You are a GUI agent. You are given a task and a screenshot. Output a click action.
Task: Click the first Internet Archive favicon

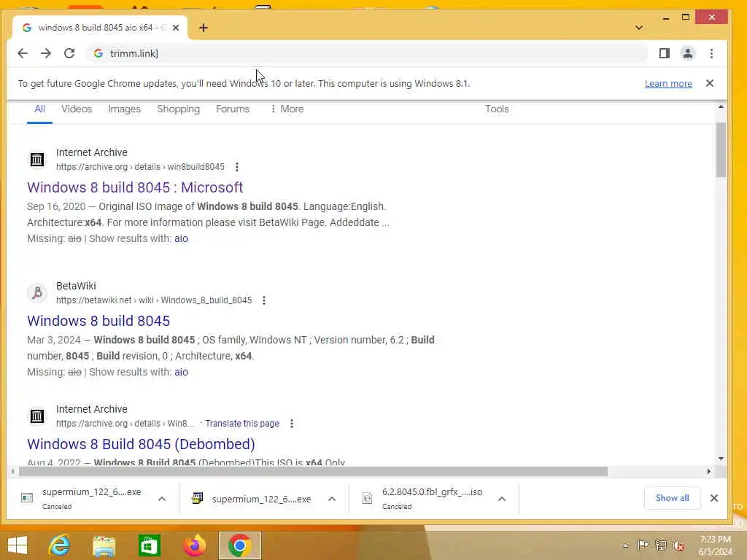[x=36, y=160]
